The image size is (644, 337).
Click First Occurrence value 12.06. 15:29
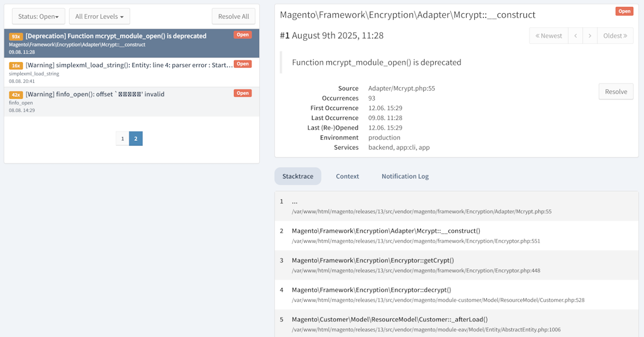point(386,108)
